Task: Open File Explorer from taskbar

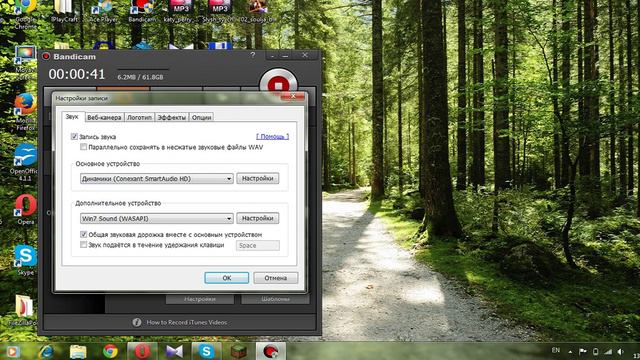Action: tap(78, 351)
